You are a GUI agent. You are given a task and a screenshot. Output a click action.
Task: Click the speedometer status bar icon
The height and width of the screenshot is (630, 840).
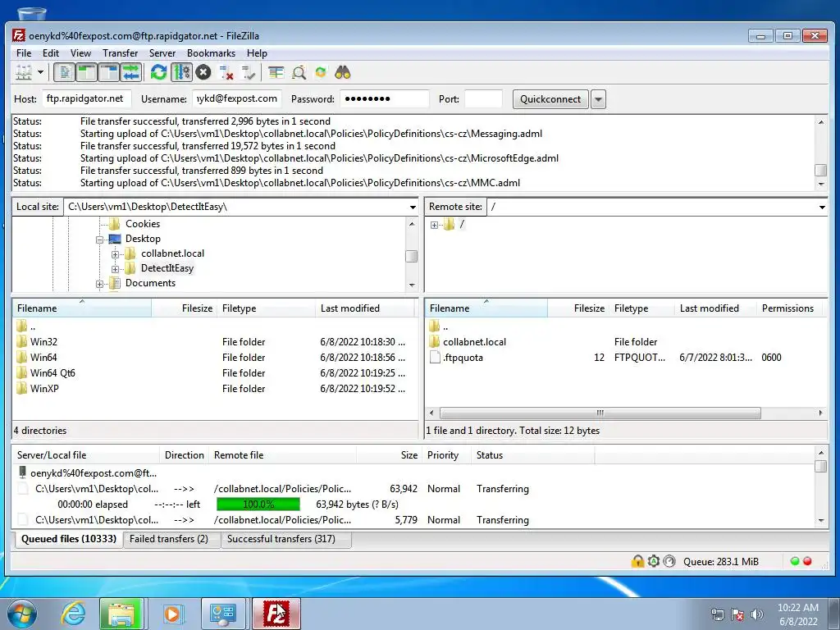pos(669,561)
